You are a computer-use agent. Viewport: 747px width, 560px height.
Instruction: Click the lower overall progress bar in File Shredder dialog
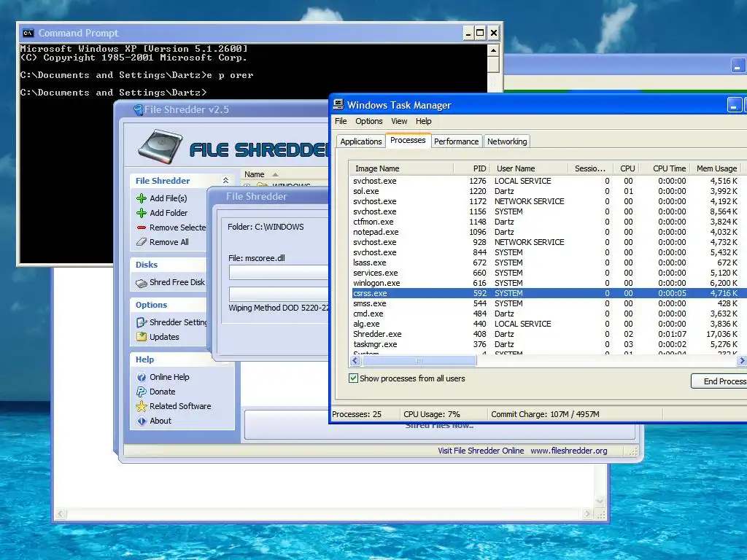278,293
